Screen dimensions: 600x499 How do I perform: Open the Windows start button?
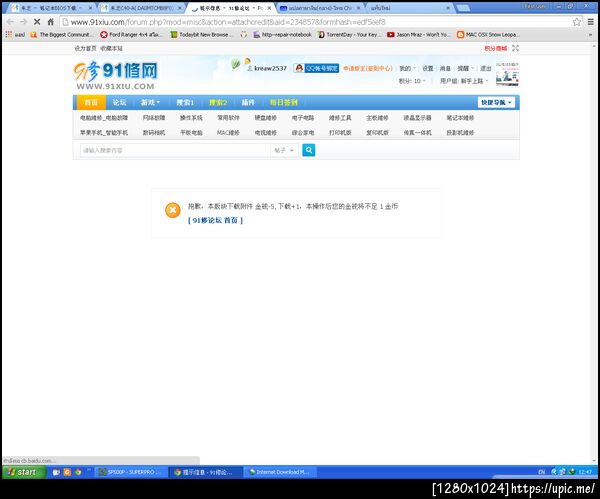tap(24, 472)
